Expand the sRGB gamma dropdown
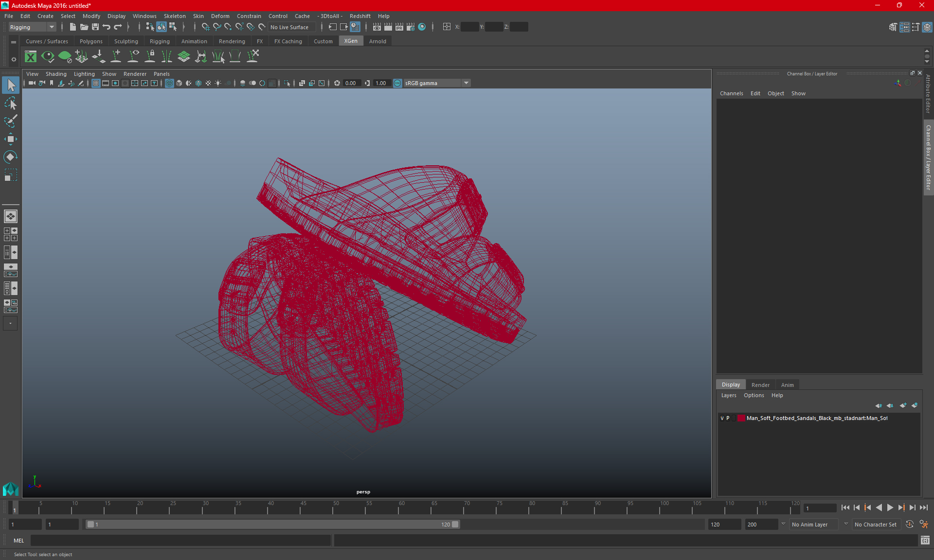This screenshot has width=934, height=560. click(x=466, y=83)
